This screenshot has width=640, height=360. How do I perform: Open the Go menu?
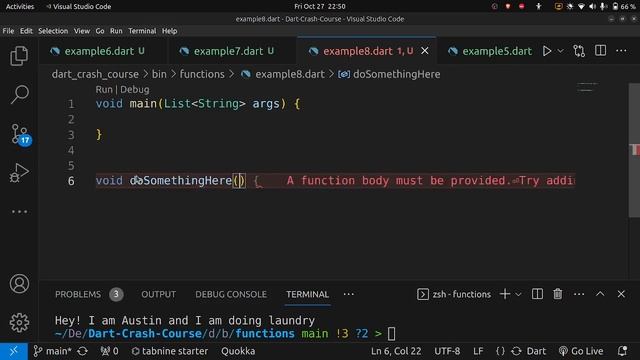tap(100, 31)
